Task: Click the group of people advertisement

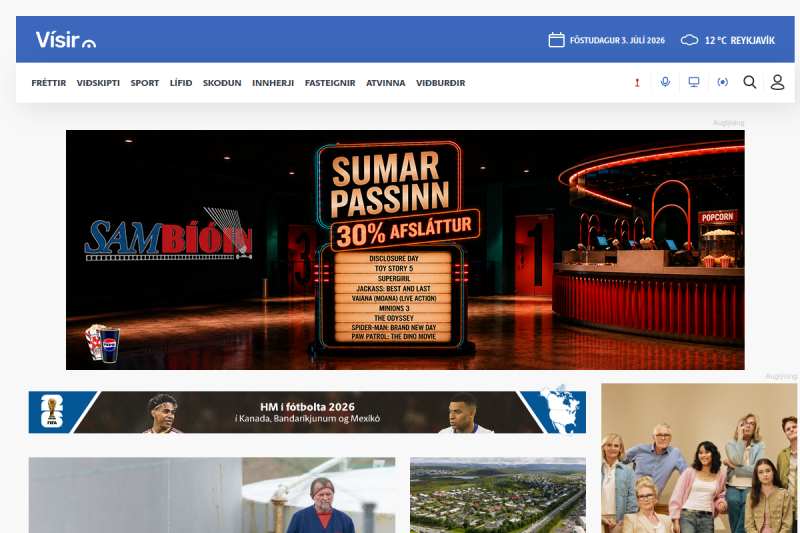Action: pyautogui.click(x=699, y=458)
